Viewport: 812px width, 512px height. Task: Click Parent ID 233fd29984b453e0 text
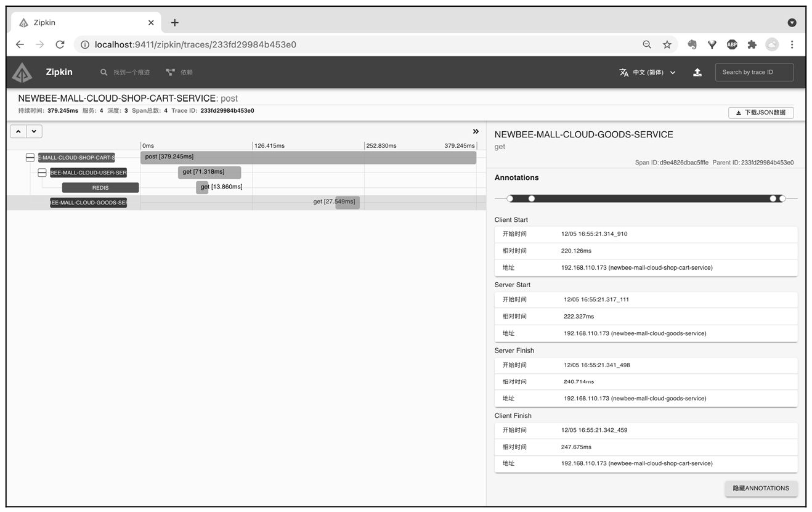coord(753,163)
